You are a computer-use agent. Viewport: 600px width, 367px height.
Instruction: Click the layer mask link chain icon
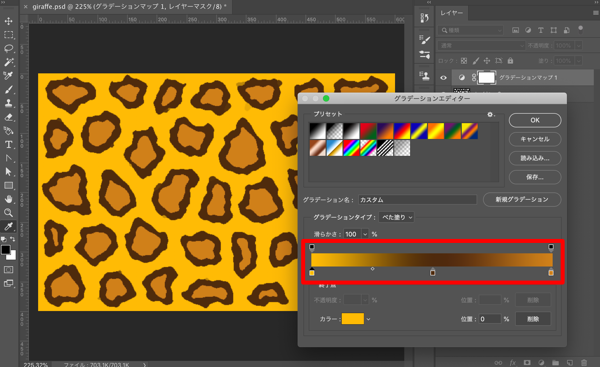point(474,78)
